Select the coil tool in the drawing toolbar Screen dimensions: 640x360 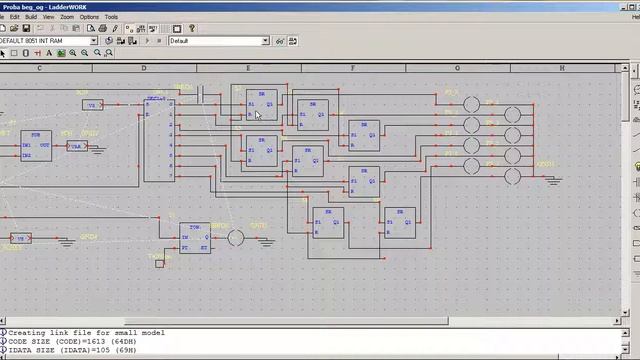point(26,53)
